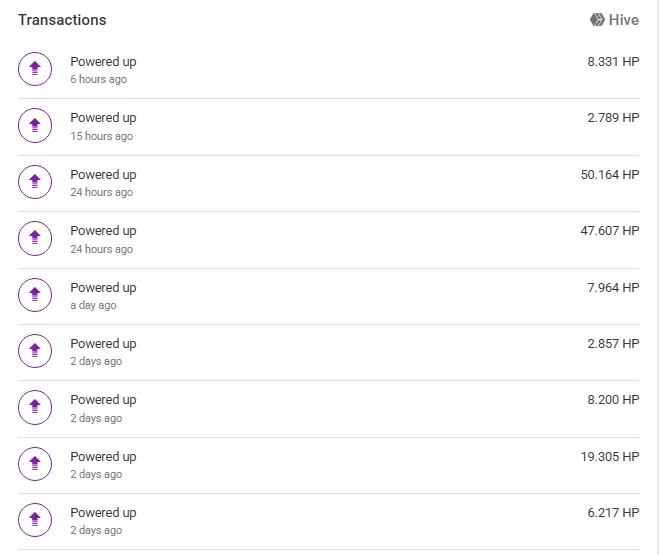The height and width of the screenshot is (555, 659).
Task: Click the power-up icon for 2.789 HP
Action: (x=35, y=125)
